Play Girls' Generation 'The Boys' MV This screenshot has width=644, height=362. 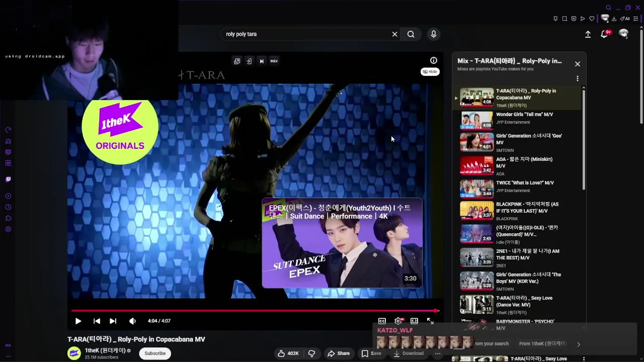point(521,282)
